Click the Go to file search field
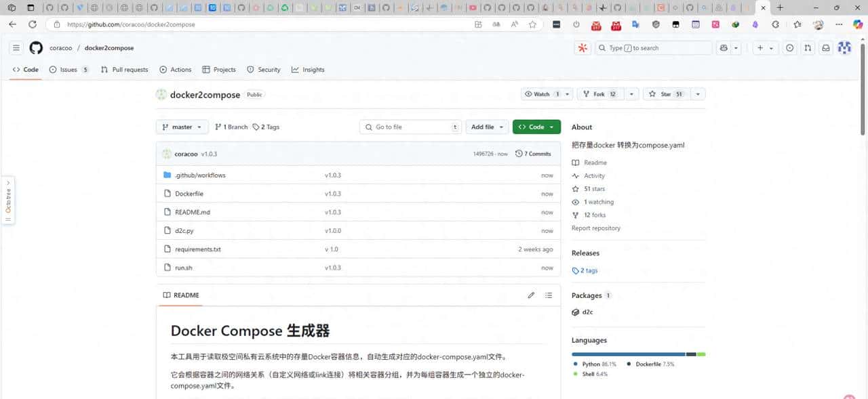This screenshot has height=399, width=868. tap(410, 127)
